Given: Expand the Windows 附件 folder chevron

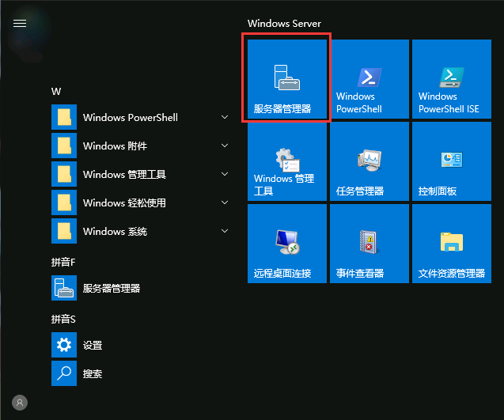Looking at the screenshot, I should coord(225,146).
